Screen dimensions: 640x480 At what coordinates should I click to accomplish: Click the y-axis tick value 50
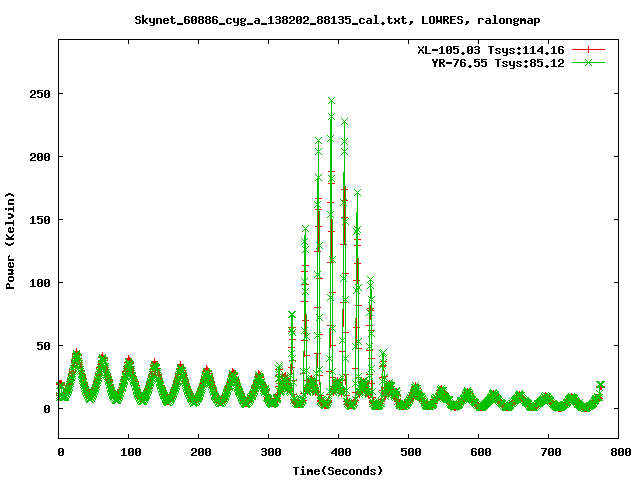pyautogui.click(x=43, y=346)
